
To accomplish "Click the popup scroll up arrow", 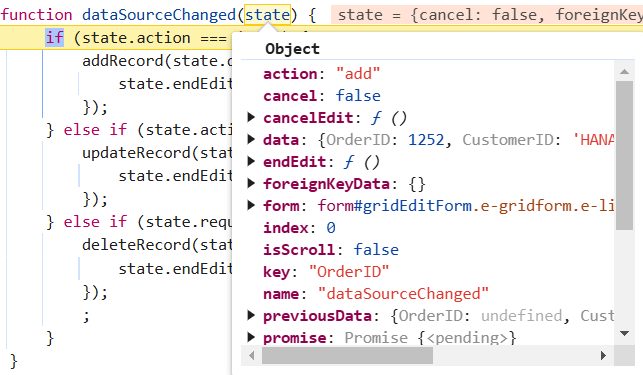I will [625, 72].
